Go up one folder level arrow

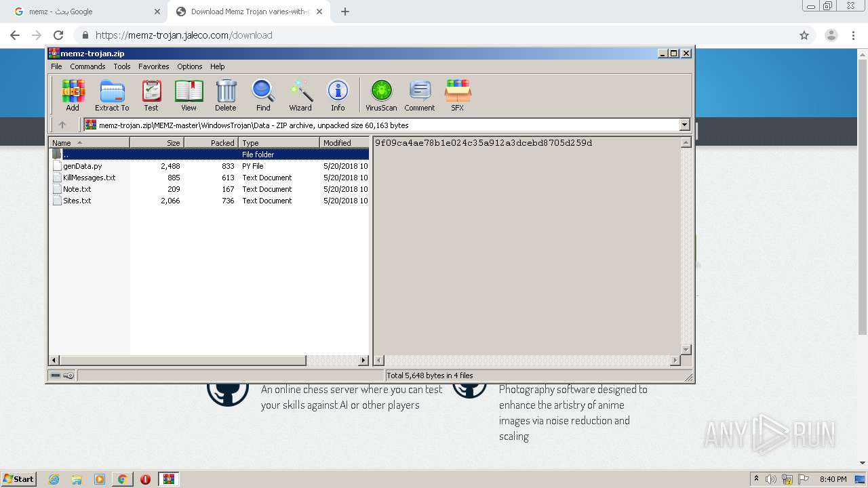[x=62, y=125]
